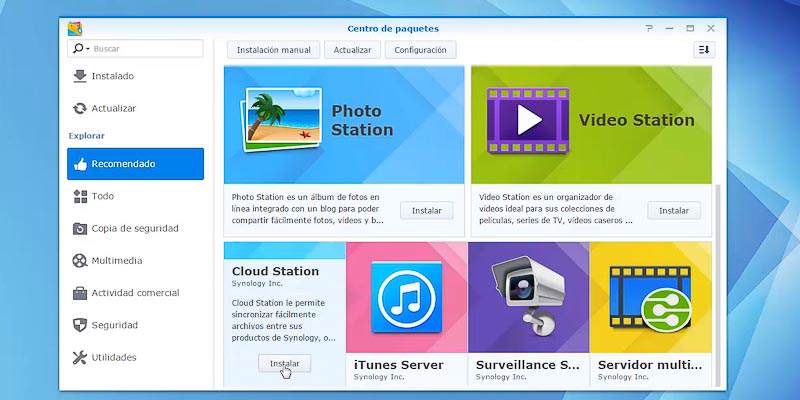Click the Servidor multimedia film icon
800x400 pixels.
[x=651, y=298]
